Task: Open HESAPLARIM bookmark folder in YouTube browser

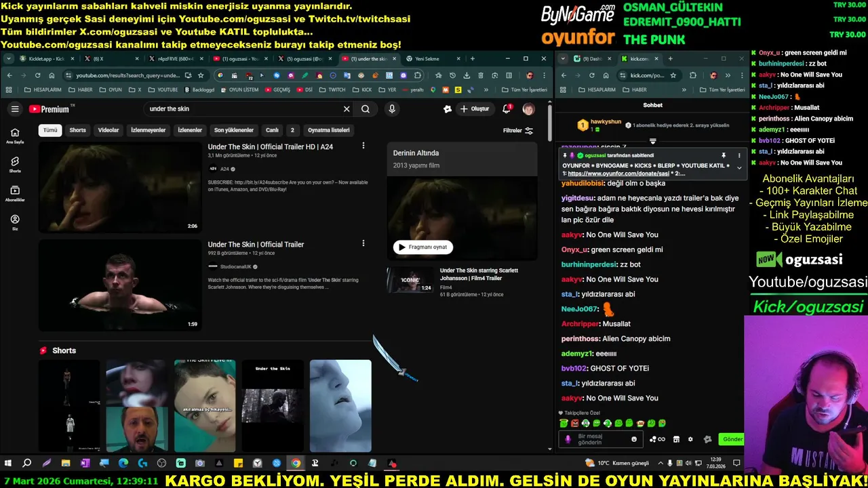Action: click(43, 89)
